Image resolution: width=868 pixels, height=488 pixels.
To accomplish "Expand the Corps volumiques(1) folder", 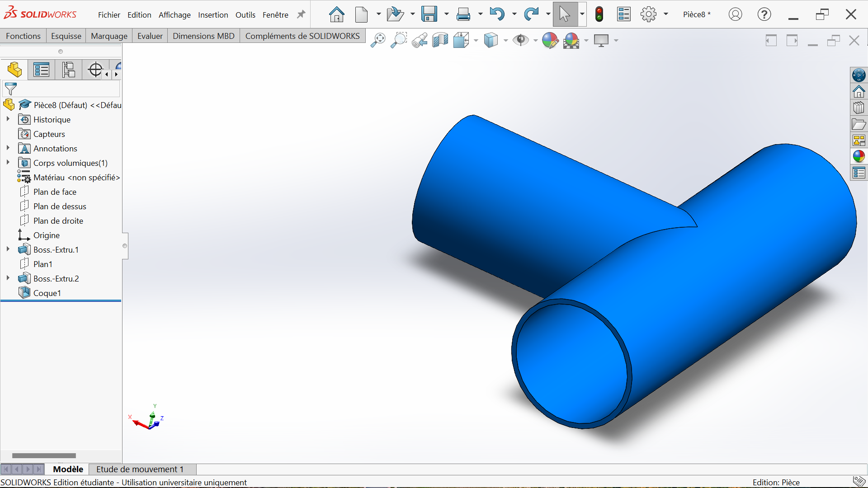I will tap(8, 163).
